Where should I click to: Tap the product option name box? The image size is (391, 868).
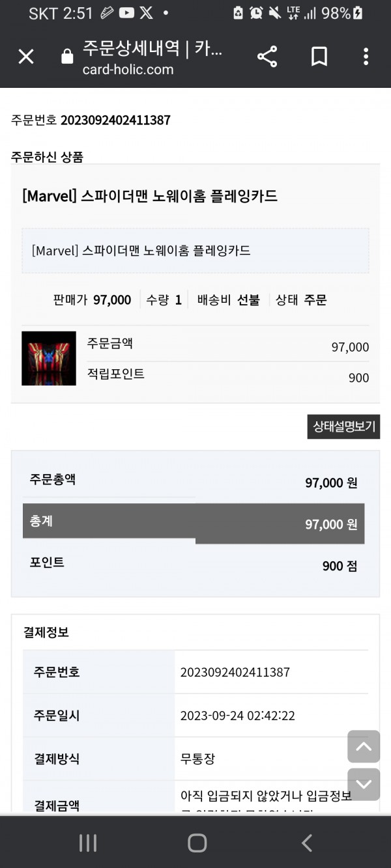195,251
